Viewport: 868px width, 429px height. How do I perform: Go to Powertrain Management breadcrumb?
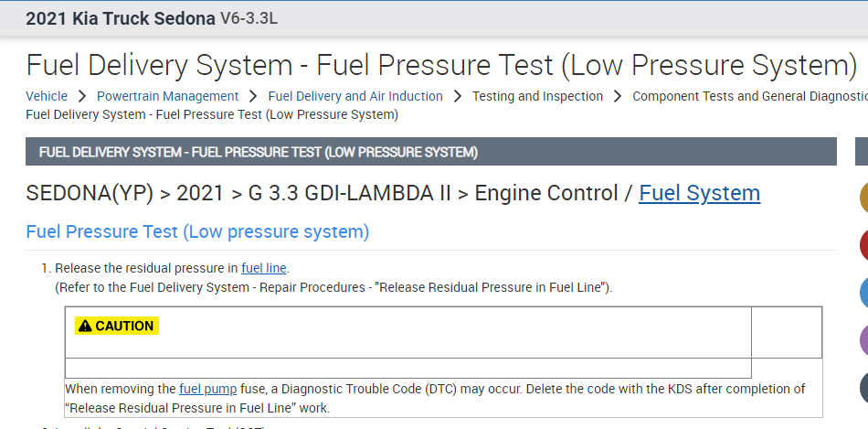[x=167, y=96]
